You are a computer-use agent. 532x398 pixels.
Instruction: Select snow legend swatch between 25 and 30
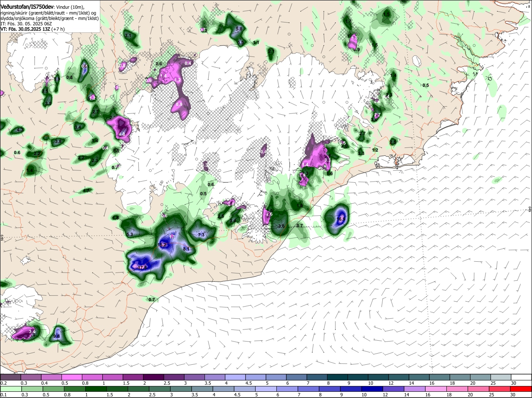coord(500,377)
